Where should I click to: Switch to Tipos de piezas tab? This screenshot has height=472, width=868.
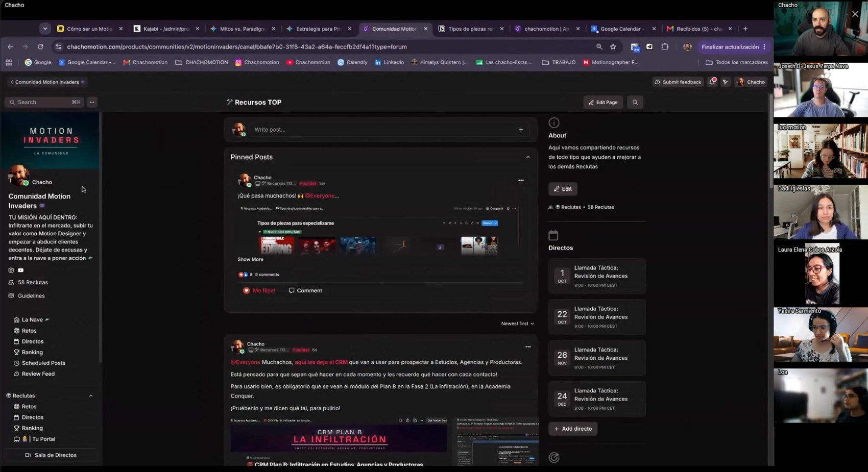click(471, 29)
